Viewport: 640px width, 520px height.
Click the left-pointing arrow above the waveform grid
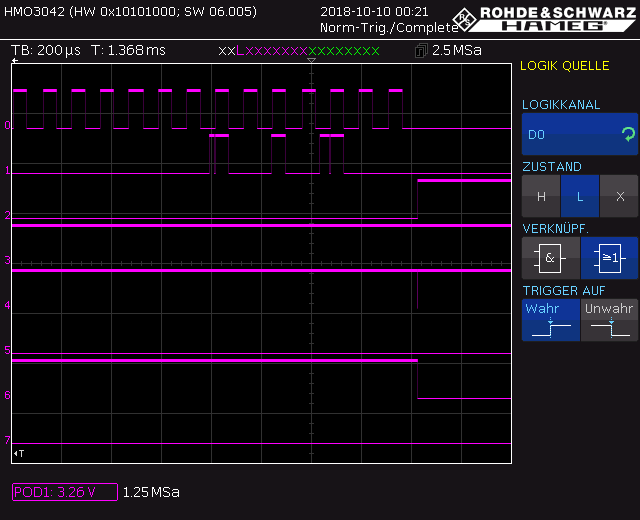point(15,61)
